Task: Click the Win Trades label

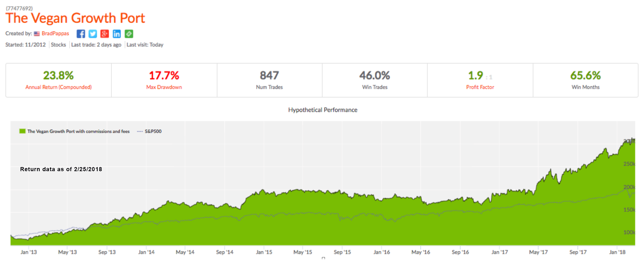Action: (375, 87)
